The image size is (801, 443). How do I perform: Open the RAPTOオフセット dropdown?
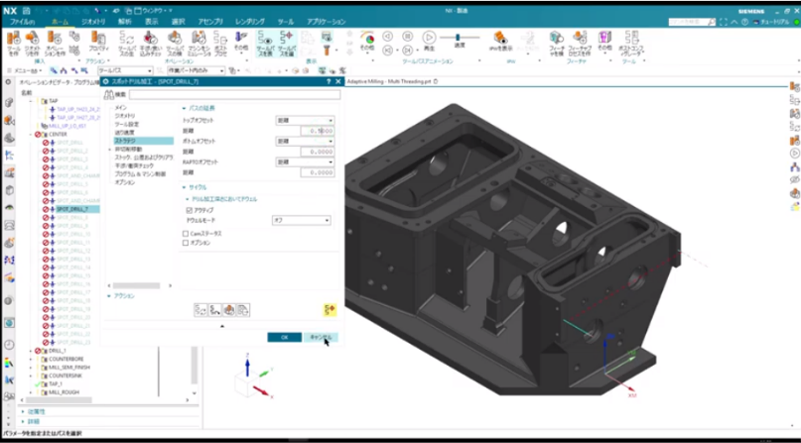coord(305,162)
